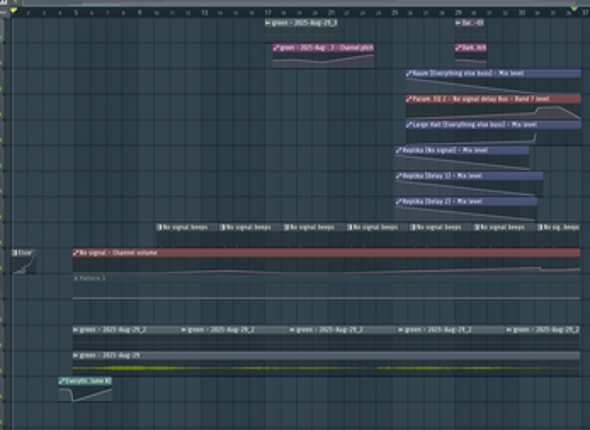
Task: Open automation icon of Large Hall Mix level clip
Action: tap(409, 125)
